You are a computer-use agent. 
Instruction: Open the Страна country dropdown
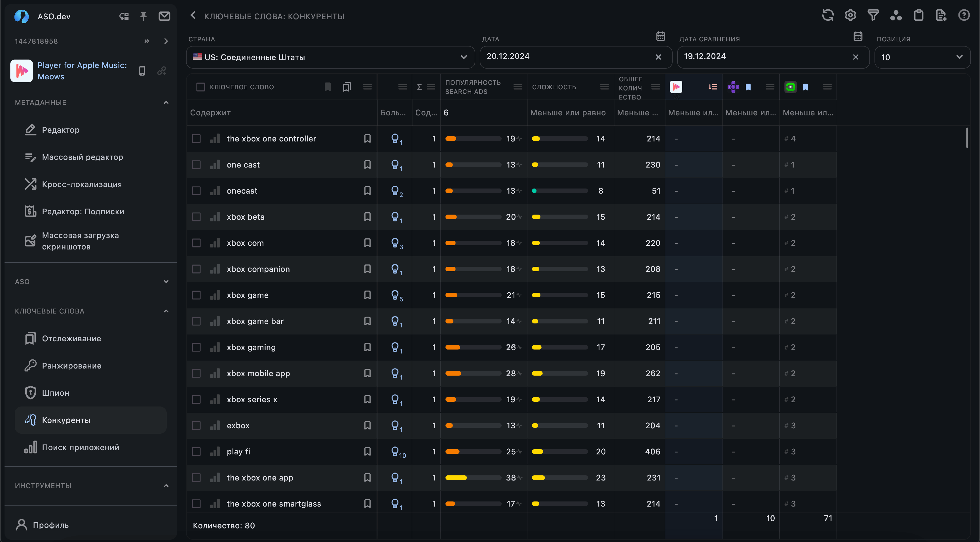coord(330,57)
